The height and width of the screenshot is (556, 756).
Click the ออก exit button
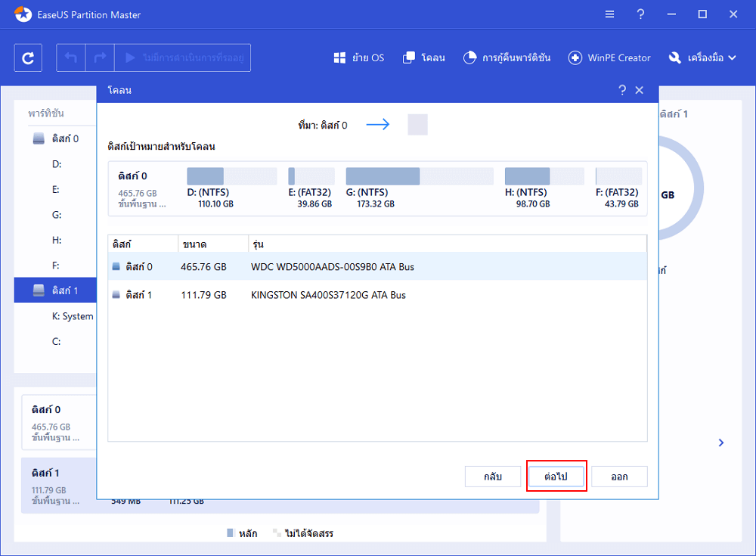(x=620, y=477)
